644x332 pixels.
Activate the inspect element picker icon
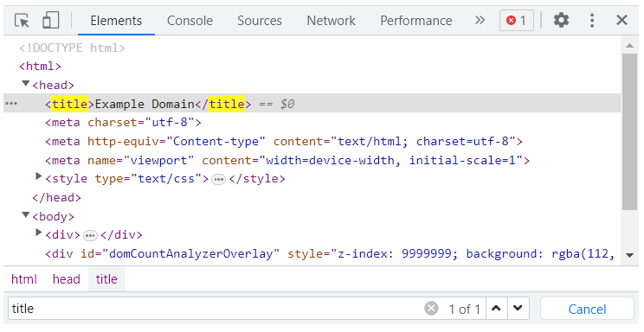point(22,20)
